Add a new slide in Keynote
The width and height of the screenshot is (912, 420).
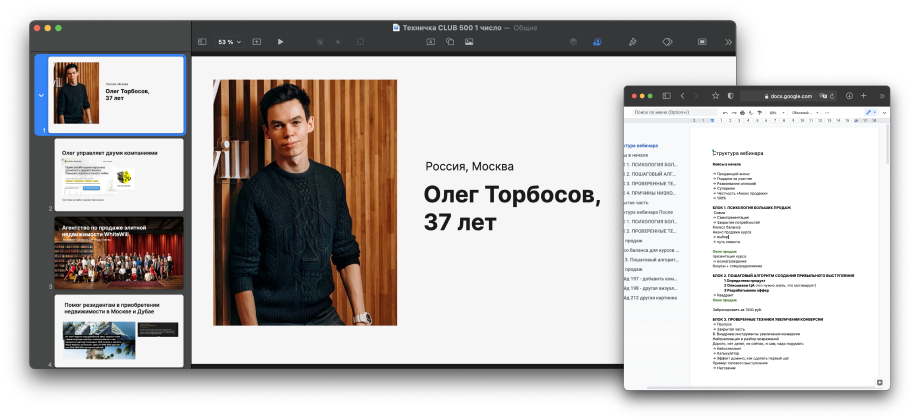pos(256,42)
